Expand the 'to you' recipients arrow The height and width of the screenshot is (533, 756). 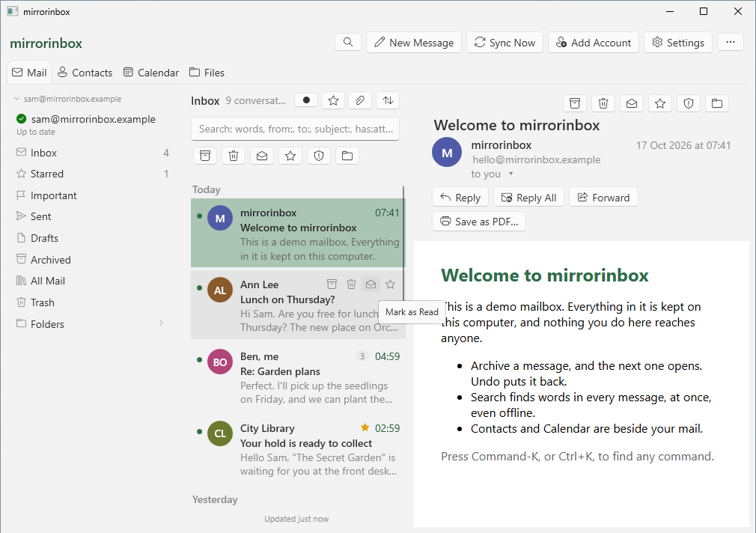(511, 174)
